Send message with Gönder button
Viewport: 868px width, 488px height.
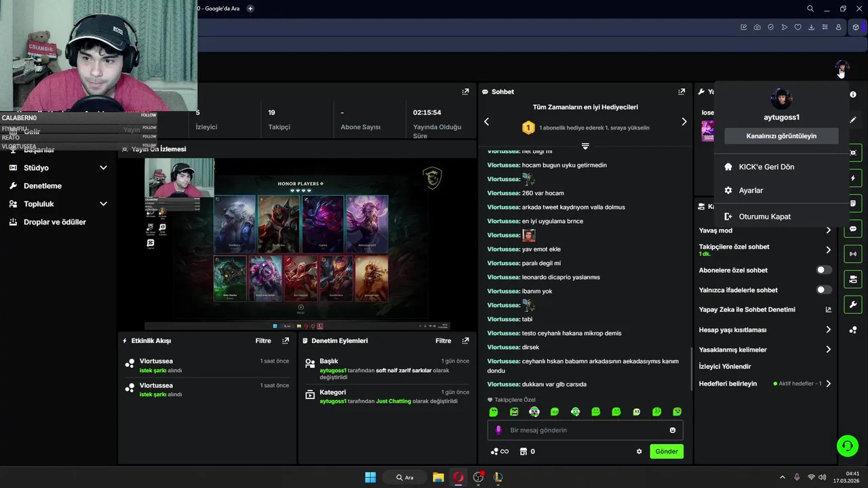click(667, 451)
